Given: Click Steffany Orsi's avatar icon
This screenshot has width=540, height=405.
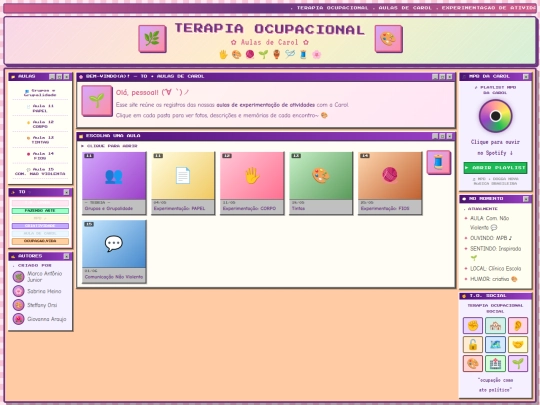Looking at the screenshot, I should pos(19,305).
